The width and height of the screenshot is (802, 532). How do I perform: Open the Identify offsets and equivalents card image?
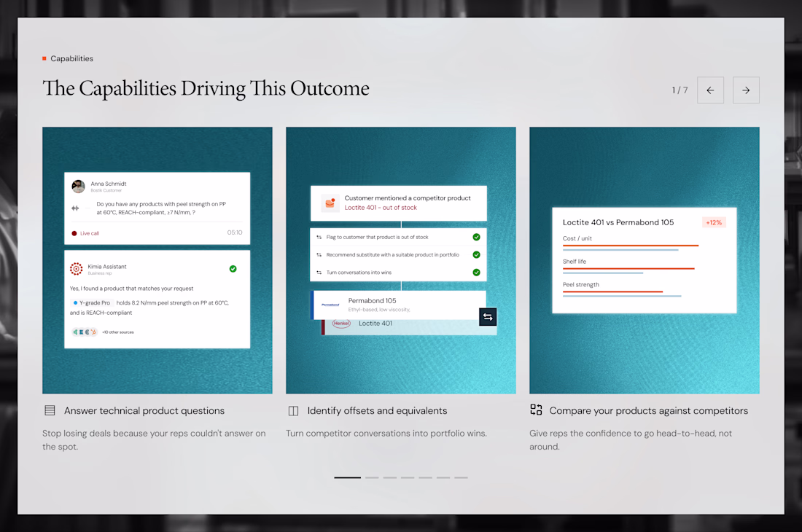point(400,260)
